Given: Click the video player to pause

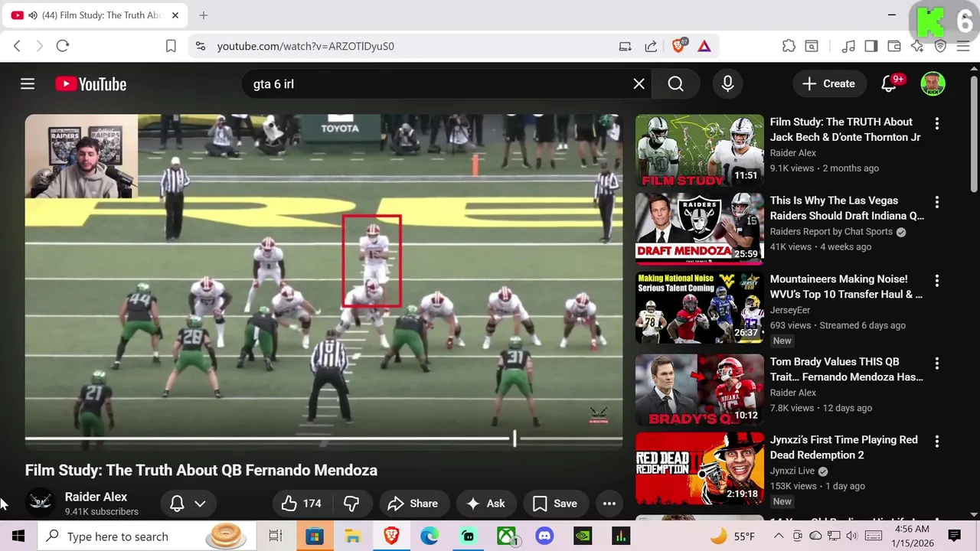Looking at the screenshot, I should pyautogui.click(x=324, y=282).
